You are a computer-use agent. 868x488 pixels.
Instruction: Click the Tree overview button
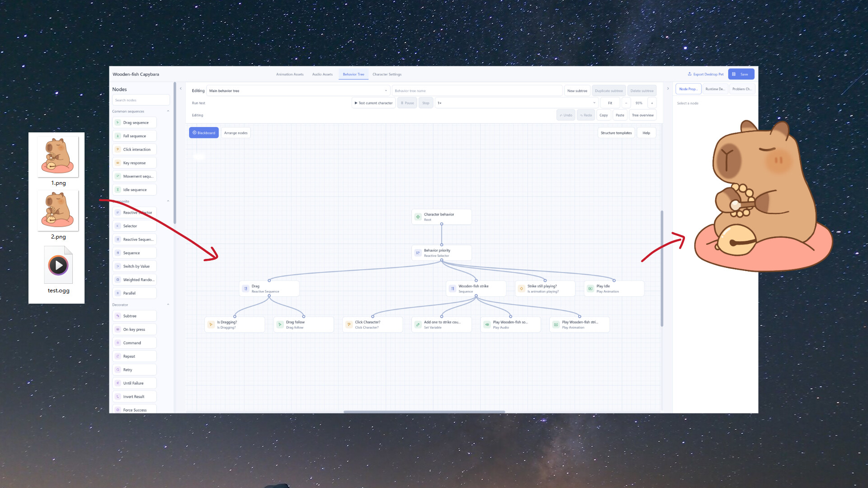click(x=642, y=115)
